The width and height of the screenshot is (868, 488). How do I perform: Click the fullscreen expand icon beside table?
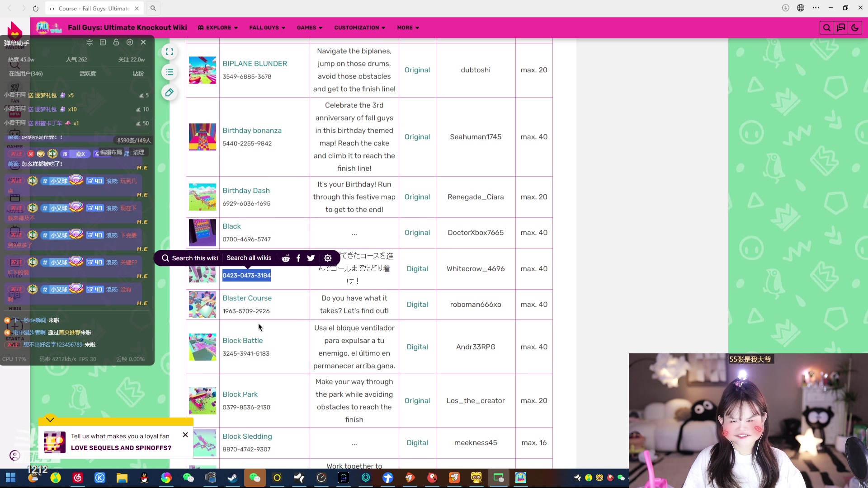coord(170,52)
